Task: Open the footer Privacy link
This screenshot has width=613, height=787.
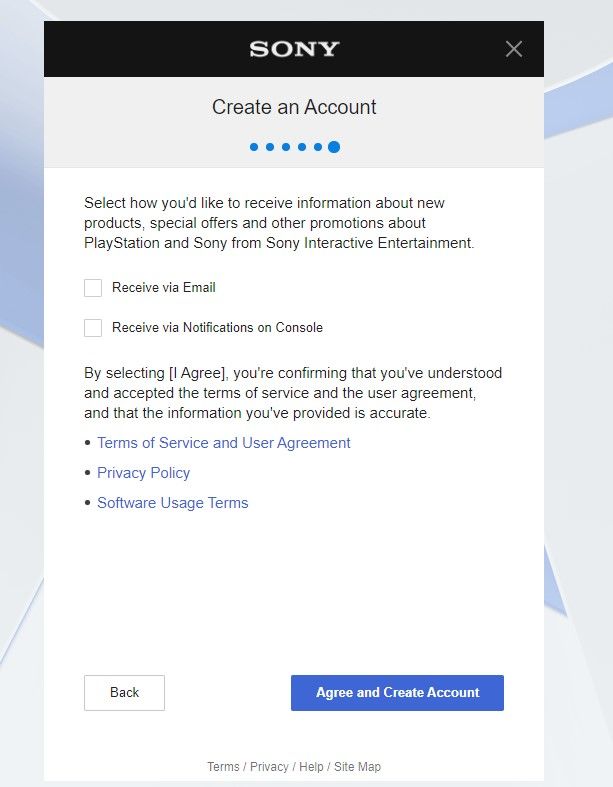Action: (269, 767)
